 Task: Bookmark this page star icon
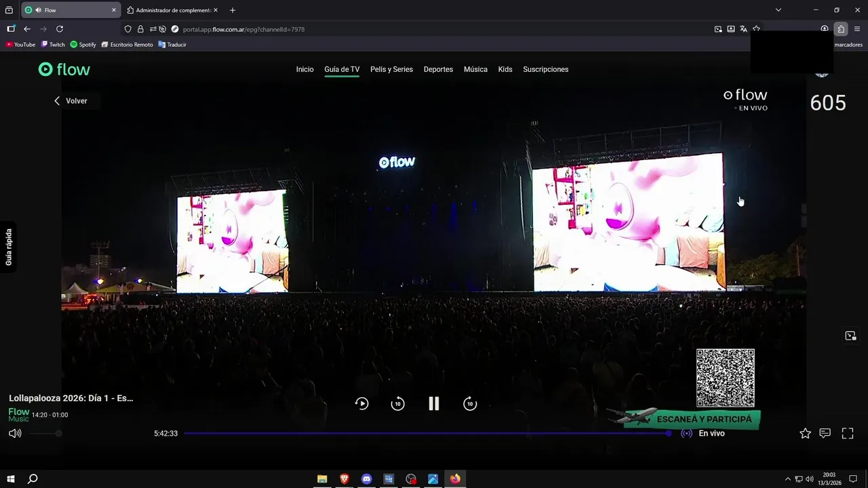[x=756, y=28]
